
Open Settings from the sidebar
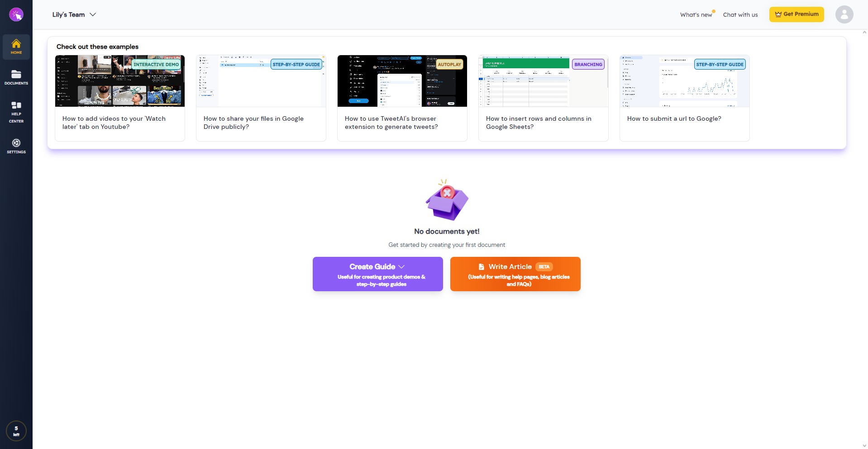16,146
